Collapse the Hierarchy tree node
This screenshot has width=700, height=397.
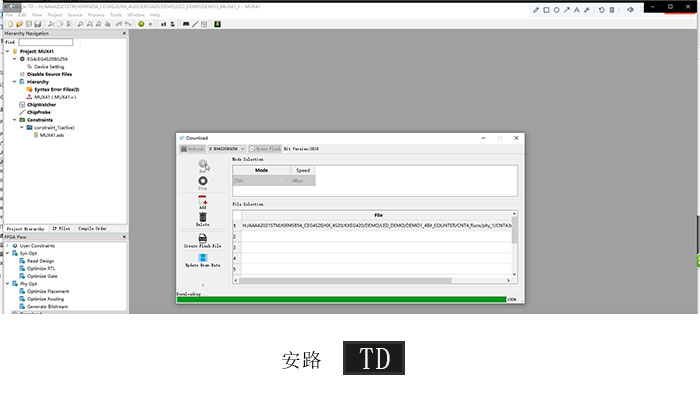click(x=15, y=82)
